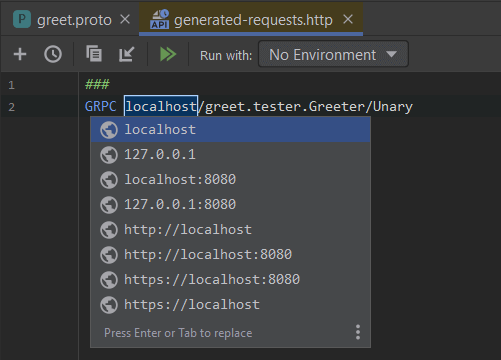Image resolution: width=501 pixels, height=360 pixels.
Task: Click the copy/convert documents toolbar icon
Action: (94, 54)
